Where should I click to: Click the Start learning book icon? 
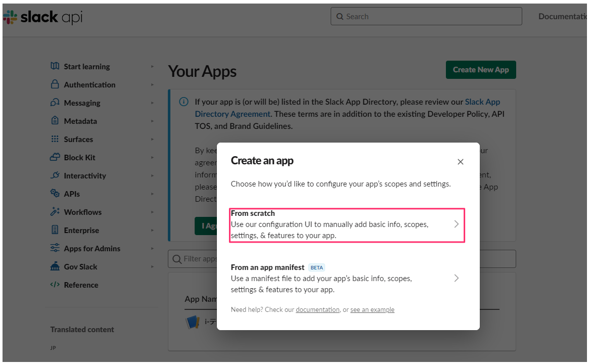point(55,66)
